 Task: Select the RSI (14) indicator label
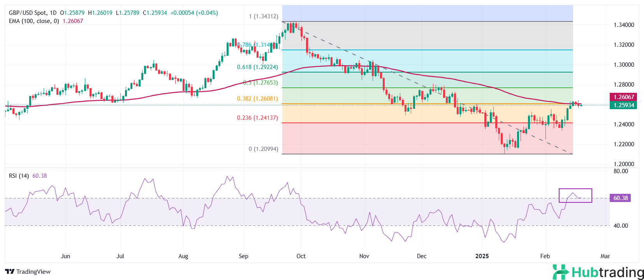point(19,176)
